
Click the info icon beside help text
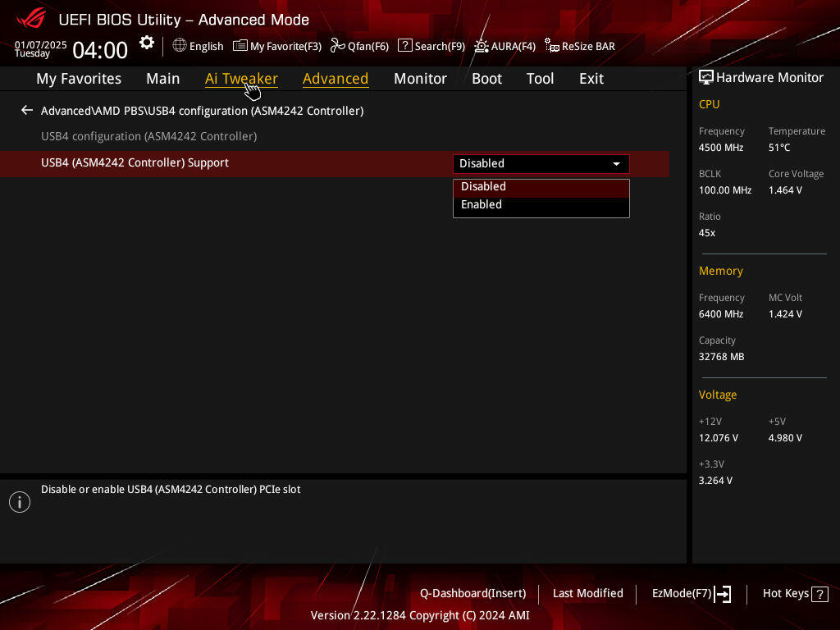pyautogui.click(x=20, y=502)
